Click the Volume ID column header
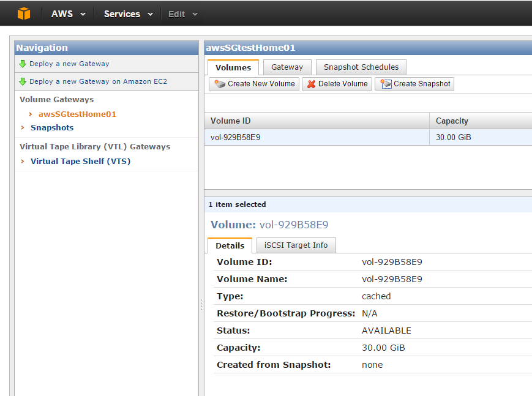 [x=317, y=121]
